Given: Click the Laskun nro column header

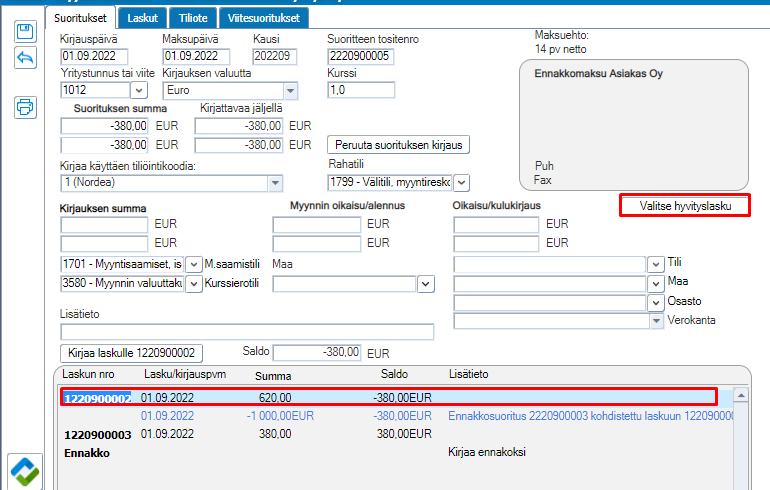Looking at the screenshot, I should tap(88, 375).
